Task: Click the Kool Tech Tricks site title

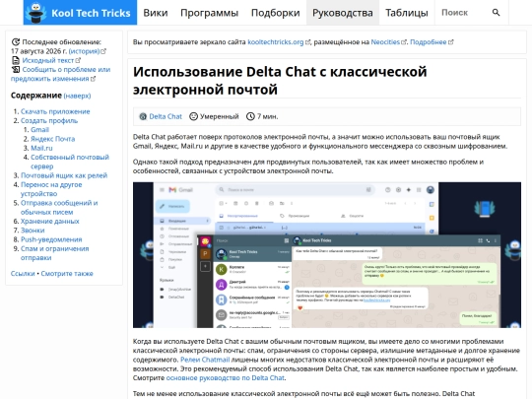Action: coord(91,13)
